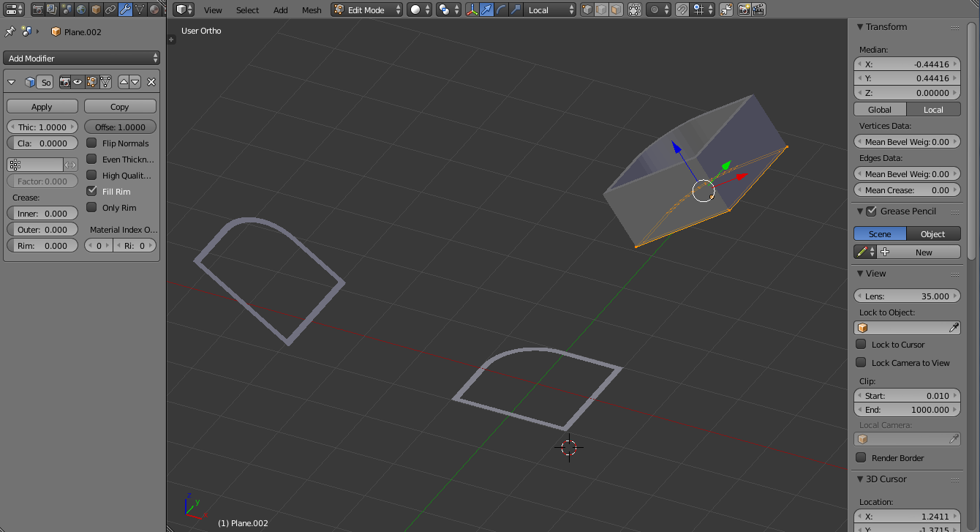
Task: Open the proportional editing dropdown
Action: point(658,10)
